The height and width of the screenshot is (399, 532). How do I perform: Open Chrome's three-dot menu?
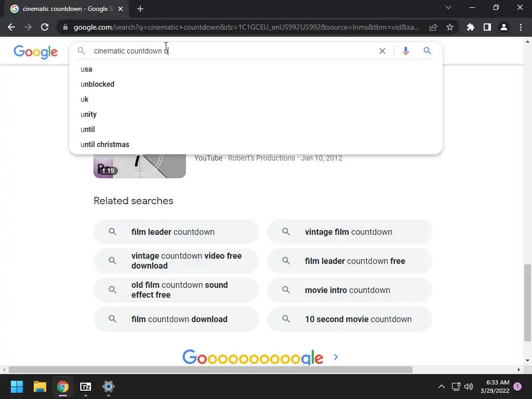coord(521,27)
